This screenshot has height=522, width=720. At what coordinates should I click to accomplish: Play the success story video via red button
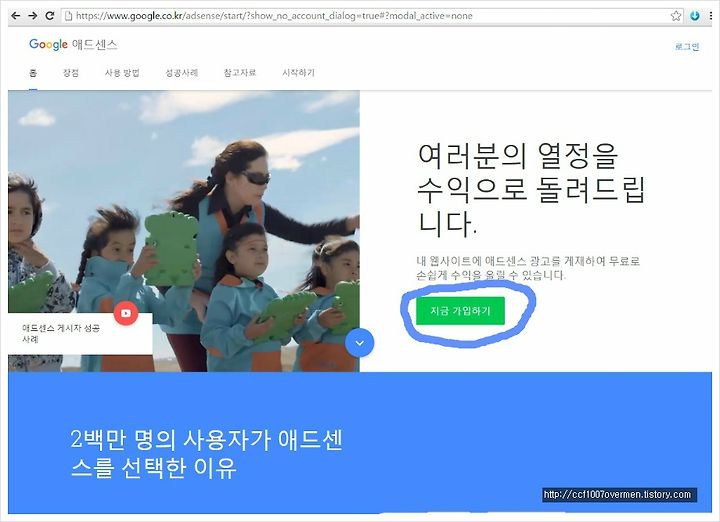click(126, 313)
